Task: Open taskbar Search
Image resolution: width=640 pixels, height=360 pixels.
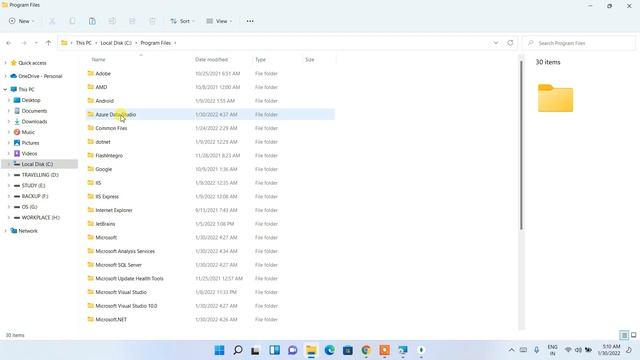Action: pyautogui.click(x=238, y=350)
